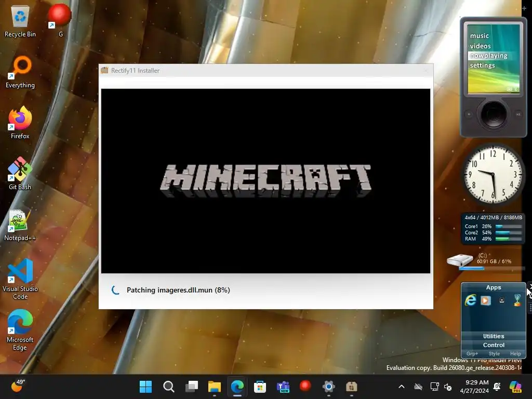Click previous track on media gadget
Viewport: 532px width, 399px height.
(x=469, y=114)
